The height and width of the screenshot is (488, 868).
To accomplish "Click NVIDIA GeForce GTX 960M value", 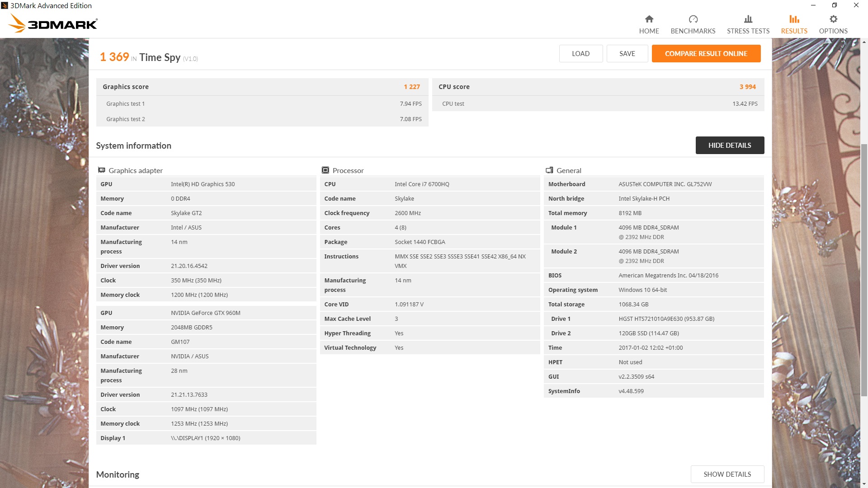I will 206,313.
